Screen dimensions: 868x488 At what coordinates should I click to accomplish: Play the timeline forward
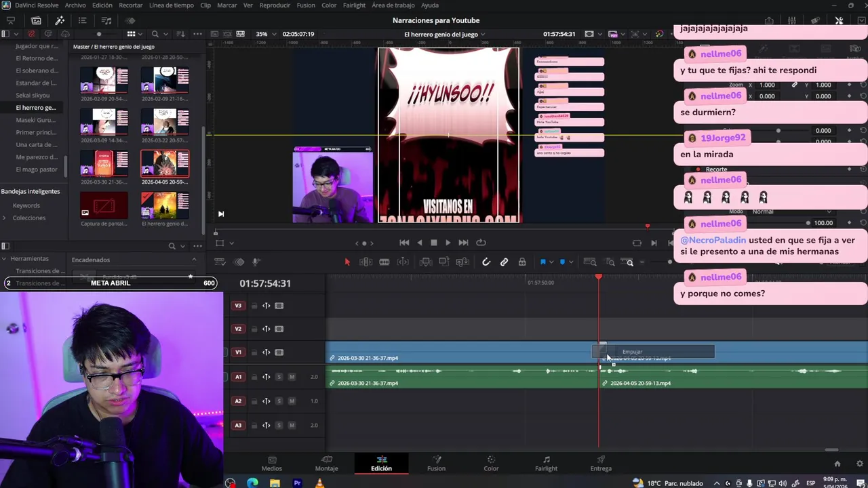(x=448, y=243)
